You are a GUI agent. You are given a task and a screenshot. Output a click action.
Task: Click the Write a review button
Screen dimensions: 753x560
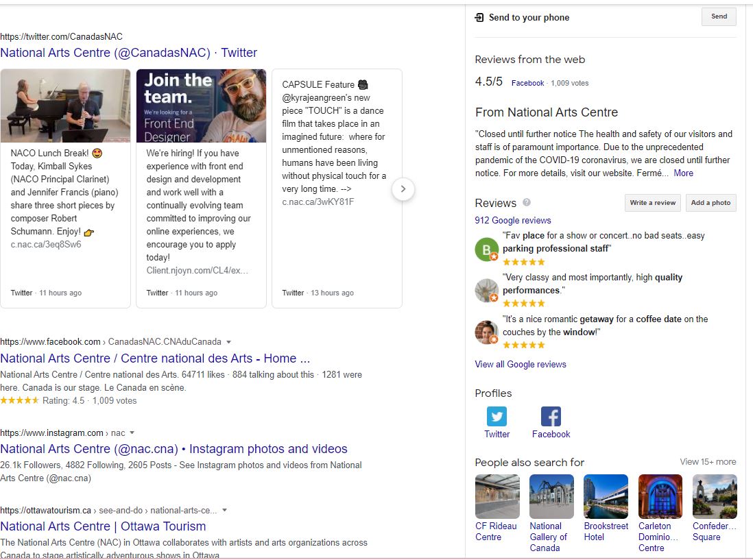click(652, 202)
